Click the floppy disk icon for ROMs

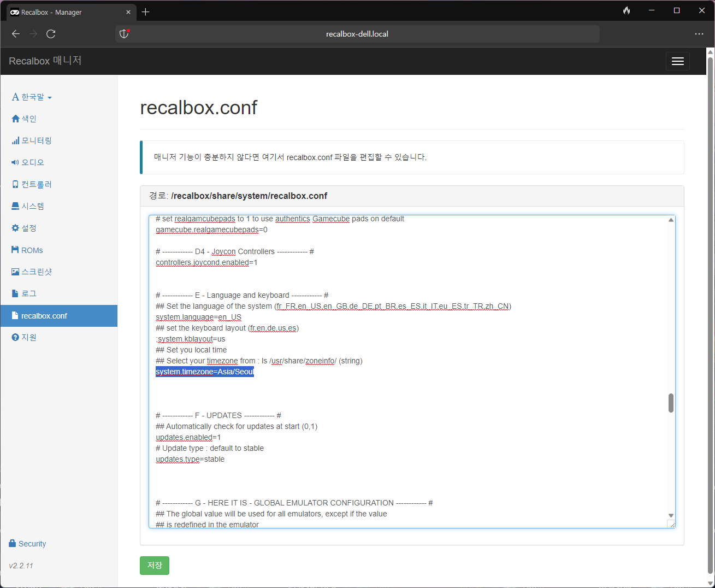point(15,250)
